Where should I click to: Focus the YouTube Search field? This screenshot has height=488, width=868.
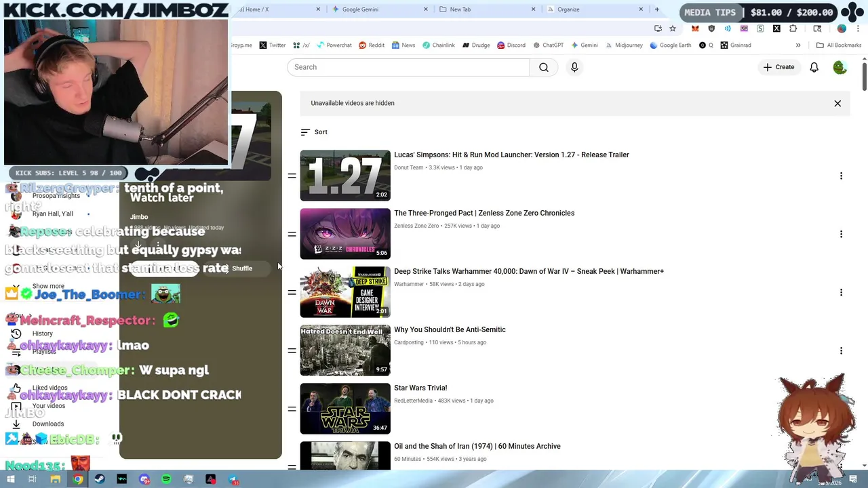pos(408,67)
